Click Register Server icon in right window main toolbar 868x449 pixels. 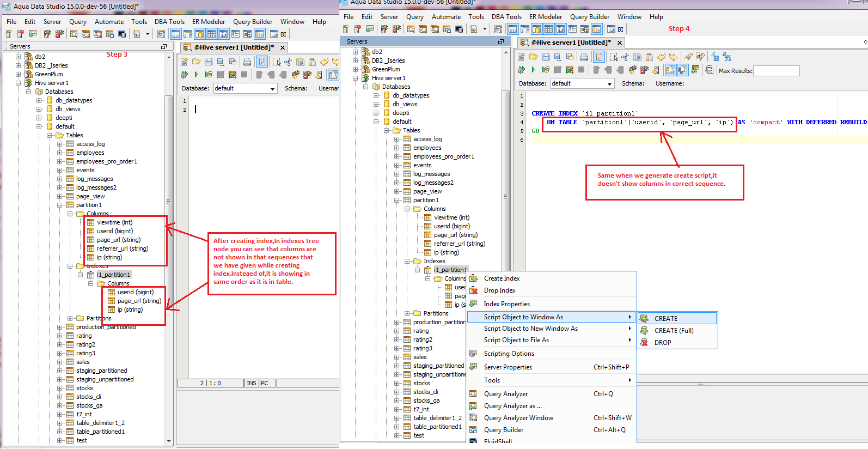(346, 29)
